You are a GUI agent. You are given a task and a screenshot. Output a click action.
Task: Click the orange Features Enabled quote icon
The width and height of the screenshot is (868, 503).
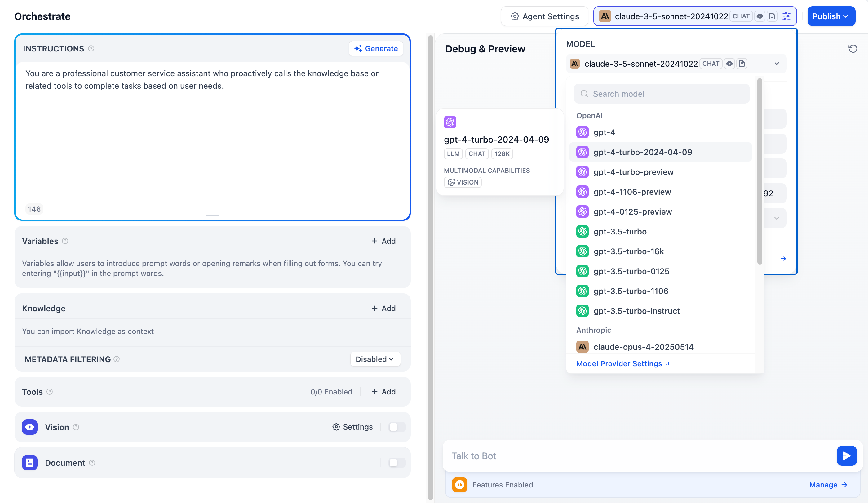459,485
